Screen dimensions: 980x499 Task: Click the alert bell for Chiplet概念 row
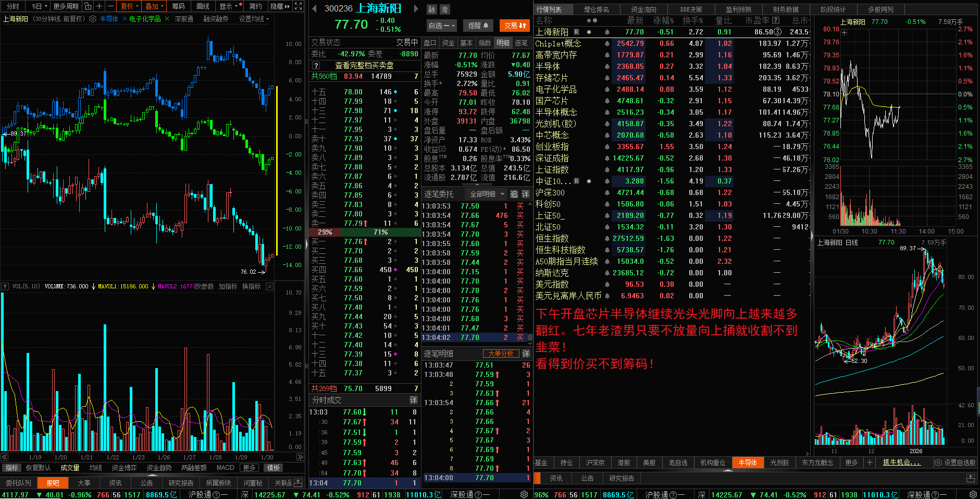point(607,44)
